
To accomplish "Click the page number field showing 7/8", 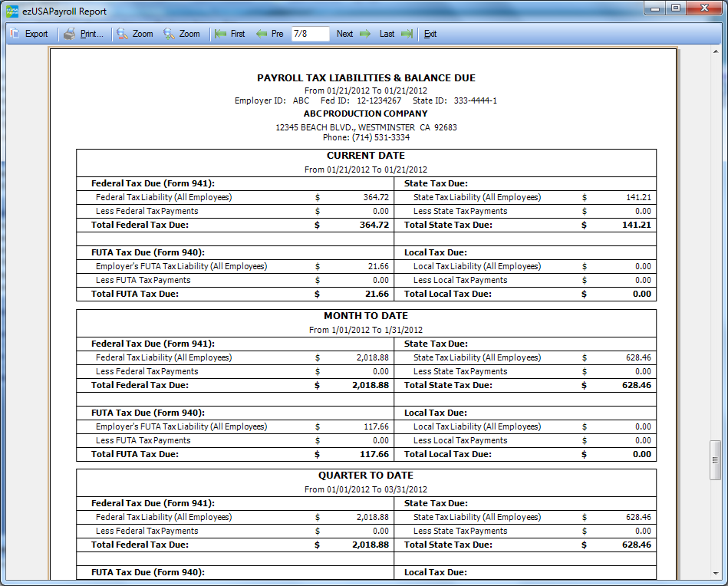I will coord(310,34).
